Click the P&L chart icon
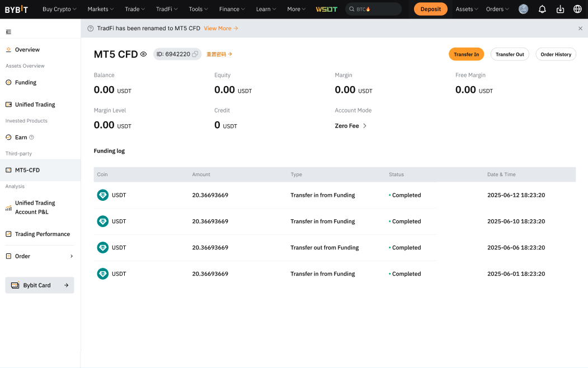 point(8,208)
